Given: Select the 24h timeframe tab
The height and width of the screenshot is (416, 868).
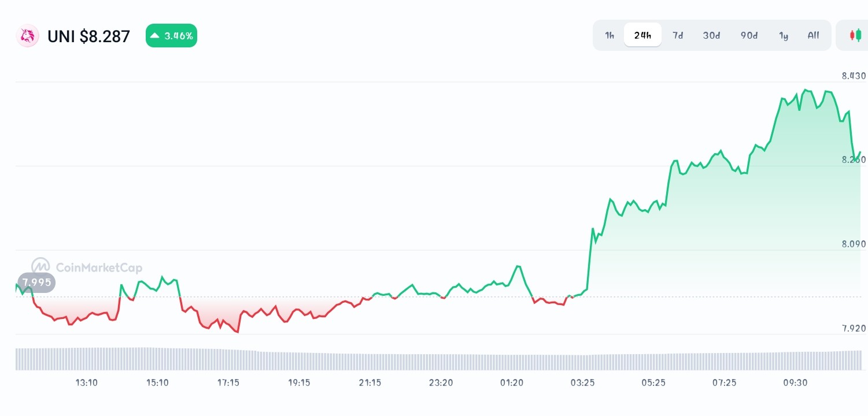Looking at the screenshot, I should pyautogui.click(x=642, y=35).
